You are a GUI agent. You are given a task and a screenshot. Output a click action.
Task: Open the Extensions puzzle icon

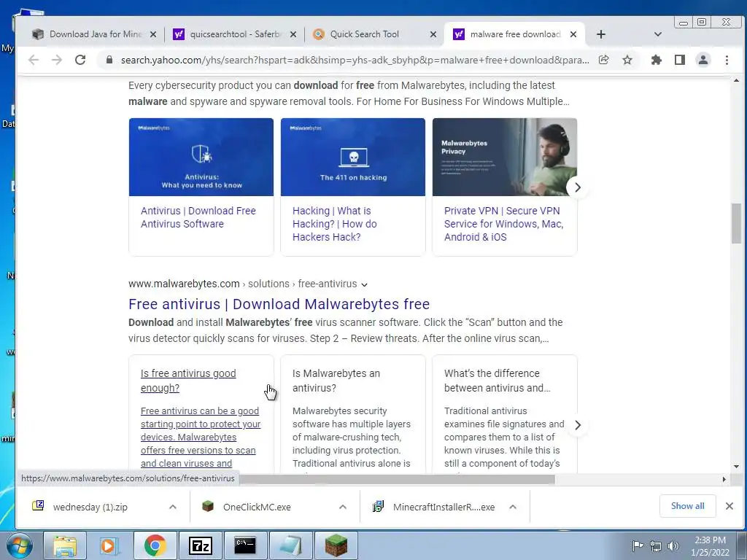657,60
